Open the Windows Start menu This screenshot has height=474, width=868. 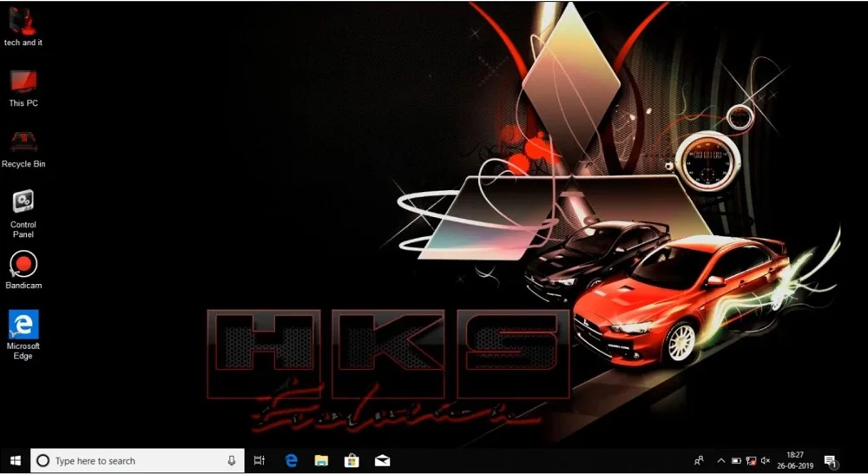point(15,461)
